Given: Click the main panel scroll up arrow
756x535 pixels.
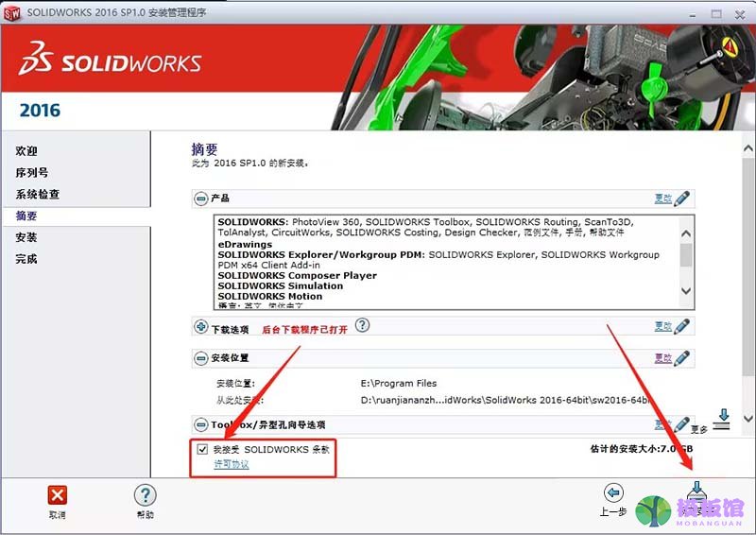Looking at the screenshot, I should pyautogui.click(x=748, y=148).
